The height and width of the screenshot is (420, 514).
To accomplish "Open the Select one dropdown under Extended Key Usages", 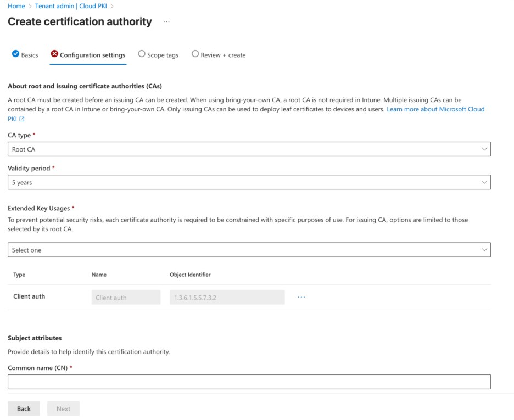I will [x=247, y=250].
